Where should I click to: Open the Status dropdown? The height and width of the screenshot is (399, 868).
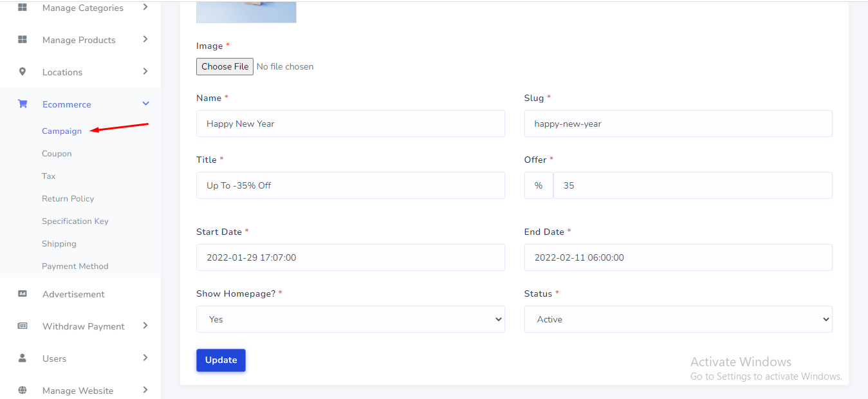[x=678, y=319]
